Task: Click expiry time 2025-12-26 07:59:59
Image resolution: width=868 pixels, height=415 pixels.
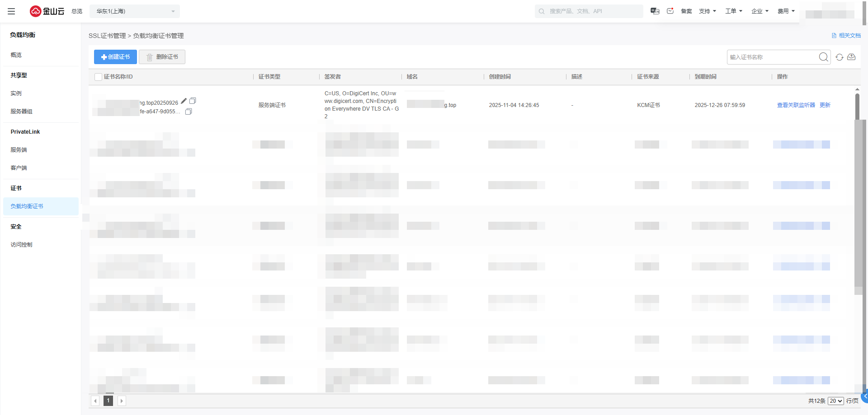Action: pos(720,105)
